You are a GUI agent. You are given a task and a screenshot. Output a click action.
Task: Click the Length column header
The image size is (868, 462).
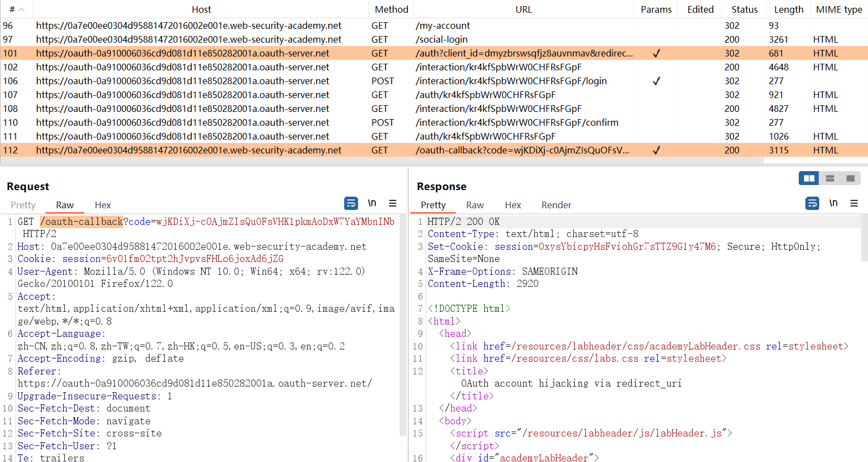click(x=788, y=9)
